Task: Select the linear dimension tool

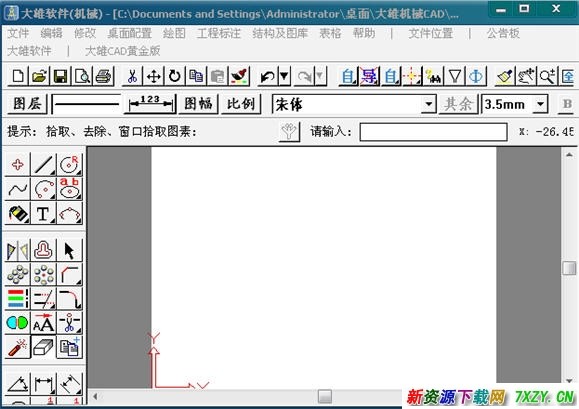Action: (43, 384)
